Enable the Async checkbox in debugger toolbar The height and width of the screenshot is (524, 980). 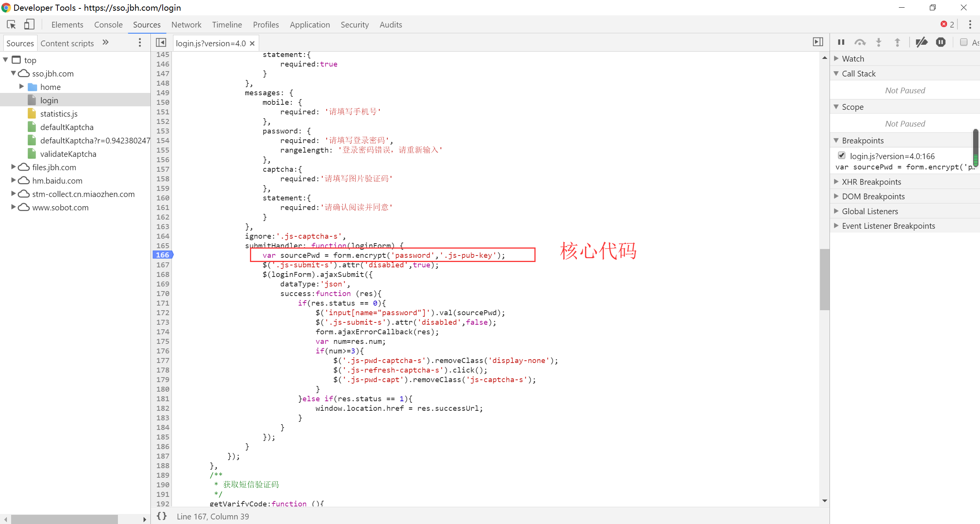(964, 42)
